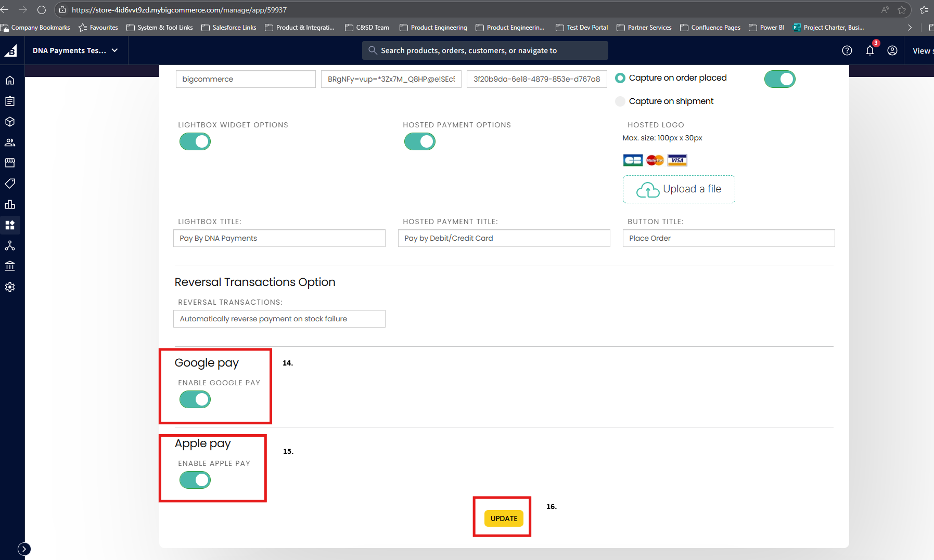This screenshot has height=560, width=934.
Task: Open Orders icon in left sidebar
Action: [10, 101]
